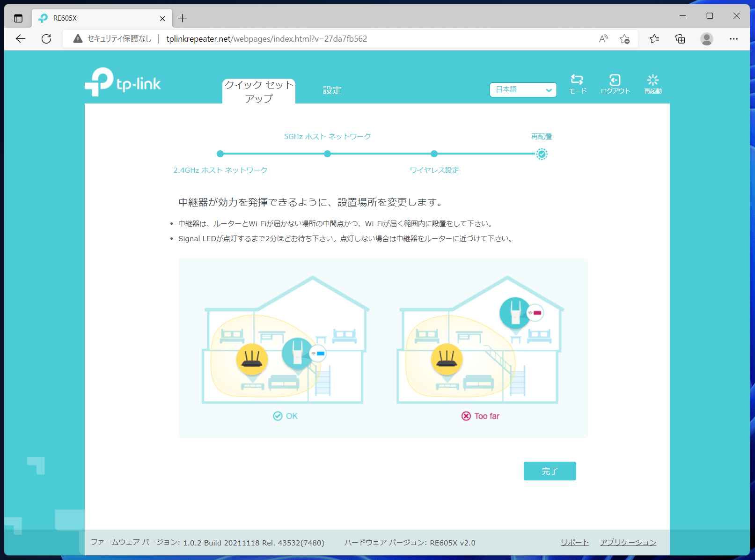
Task: Select the クイック セットアップ tab
Action: point(259,91)
